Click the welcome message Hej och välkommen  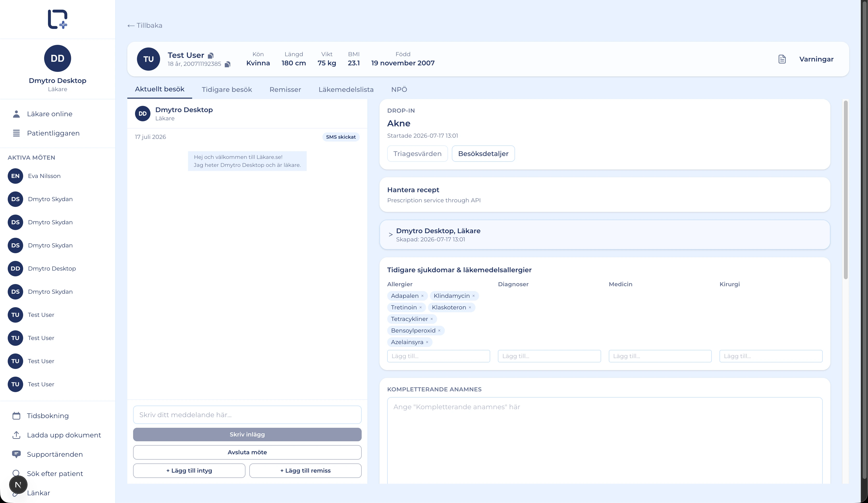coord(247,161)
